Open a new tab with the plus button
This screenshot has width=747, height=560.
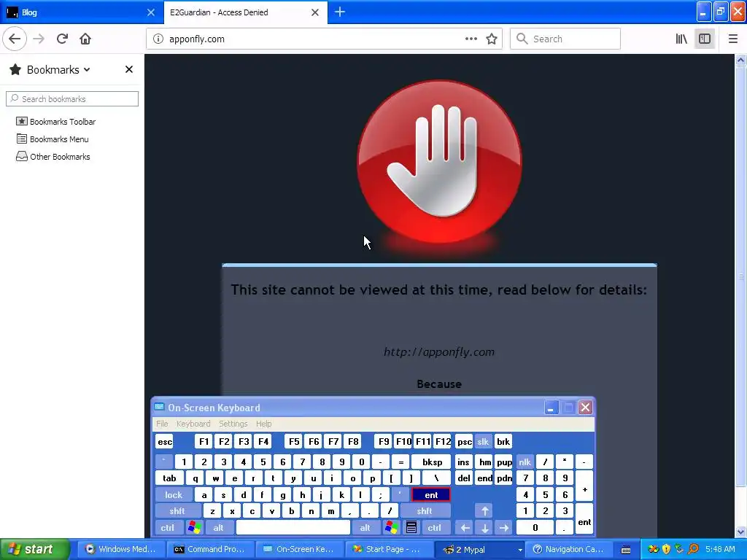340,12
